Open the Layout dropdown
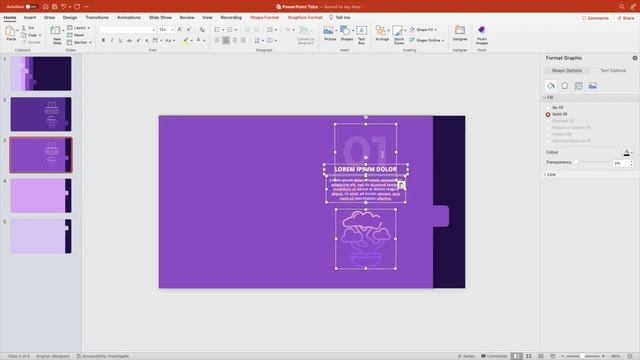This screenshot has width=640, height=360. (x=79, y=28)
